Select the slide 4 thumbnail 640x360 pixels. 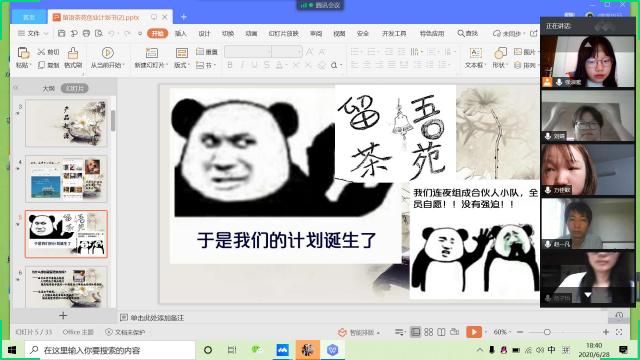[67, 179]
